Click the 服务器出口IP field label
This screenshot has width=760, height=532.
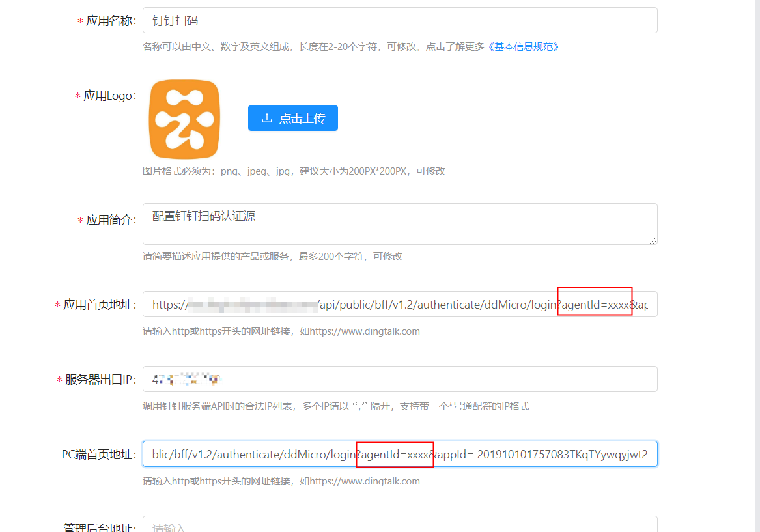coord(100,380)
